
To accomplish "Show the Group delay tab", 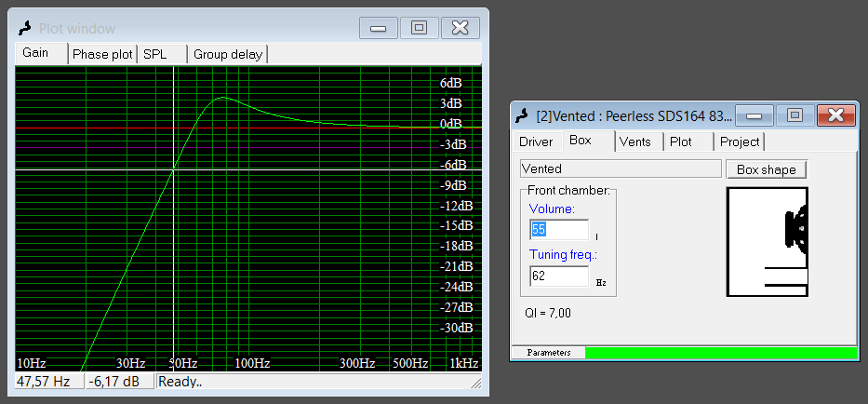I will 227,54.
